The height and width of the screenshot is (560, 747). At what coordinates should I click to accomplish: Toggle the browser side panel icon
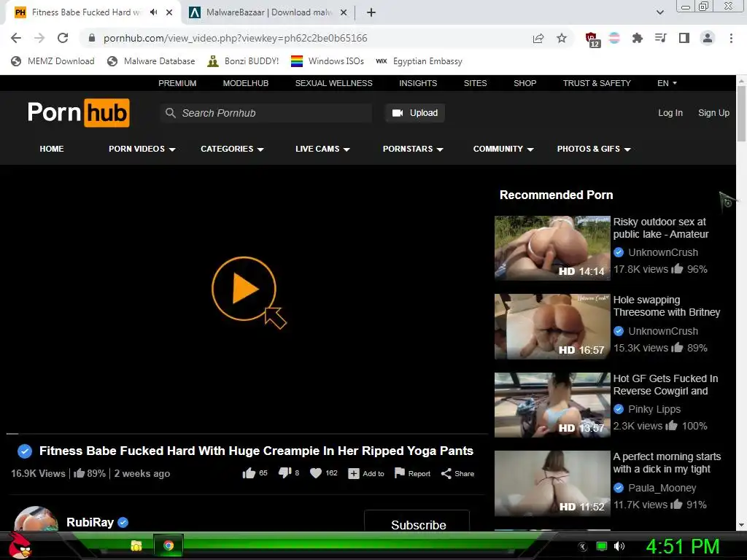coord(684,38)
